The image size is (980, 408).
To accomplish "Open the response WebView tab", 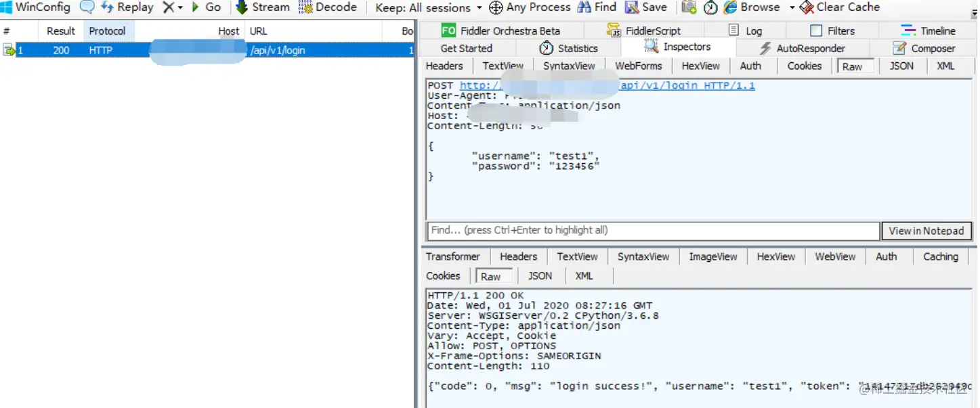I will click(835, 256).
